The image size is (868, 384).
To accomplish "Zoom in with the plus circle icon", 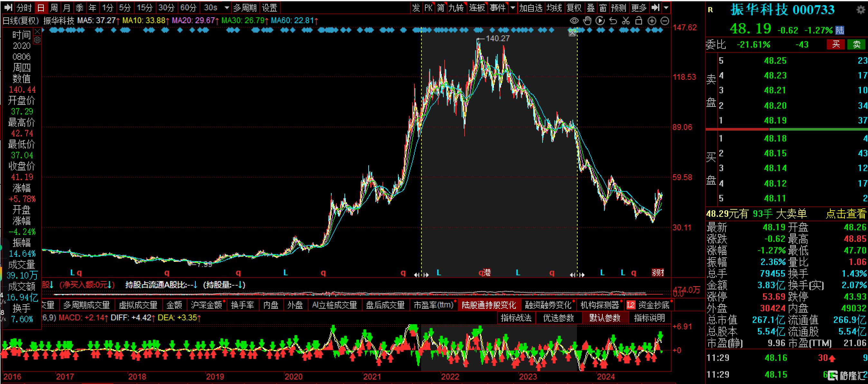I will click(x=652, y=21).
